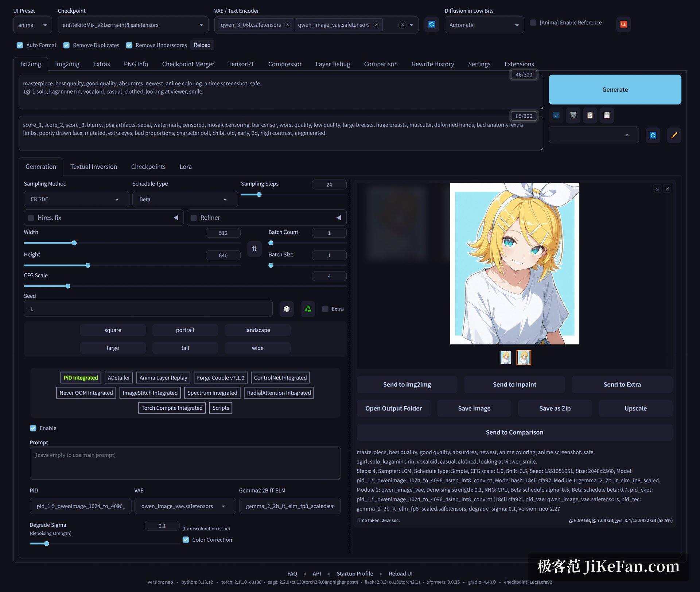Save the prompt with the floppy disk icon
This screenshot has width=700, height=592.
click(607, 116)
